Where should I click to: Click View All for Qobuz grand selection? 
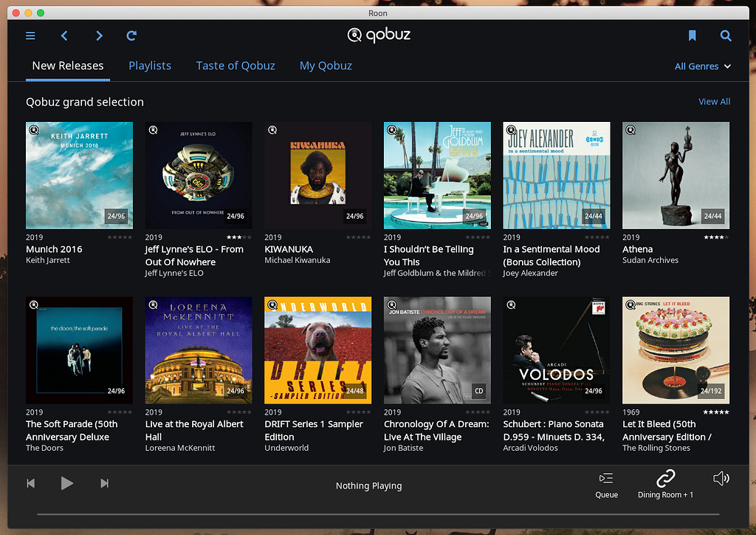(714, 102)
